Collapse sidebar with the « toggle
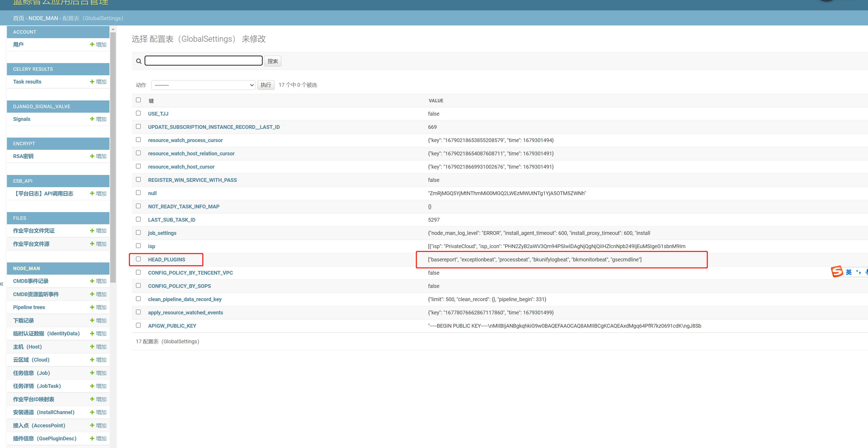The image size is (868, 448). point(2,284)
